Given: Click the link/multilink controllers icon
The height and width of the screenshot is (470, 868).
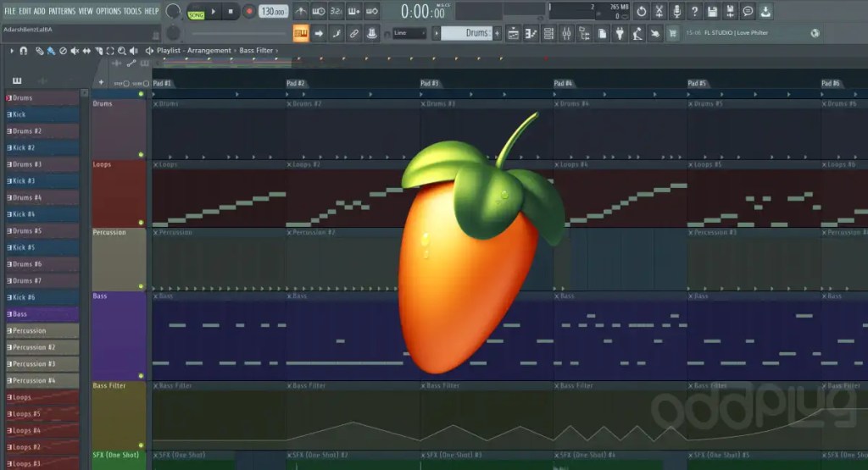Looking at the screenshot, I should 353,33.
